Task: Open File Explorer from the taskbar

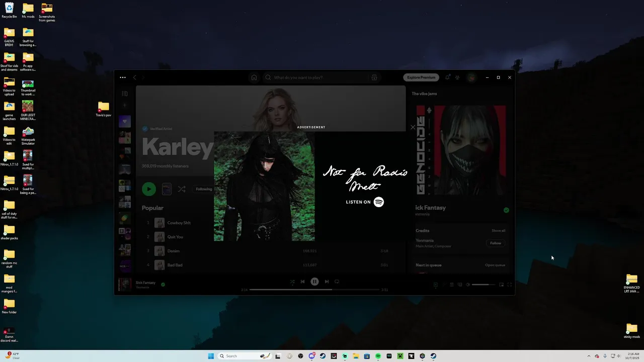Action: [x=356, y=356]
